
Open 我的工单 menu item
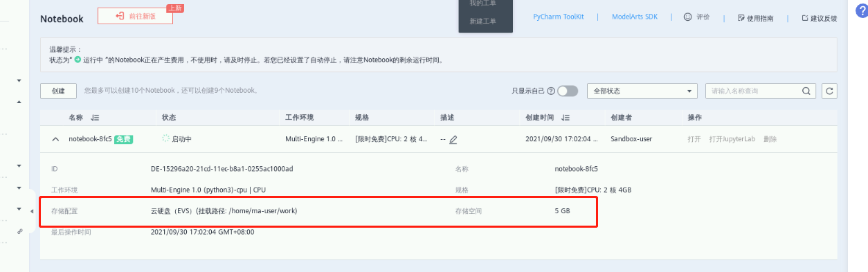click(482, 3)
